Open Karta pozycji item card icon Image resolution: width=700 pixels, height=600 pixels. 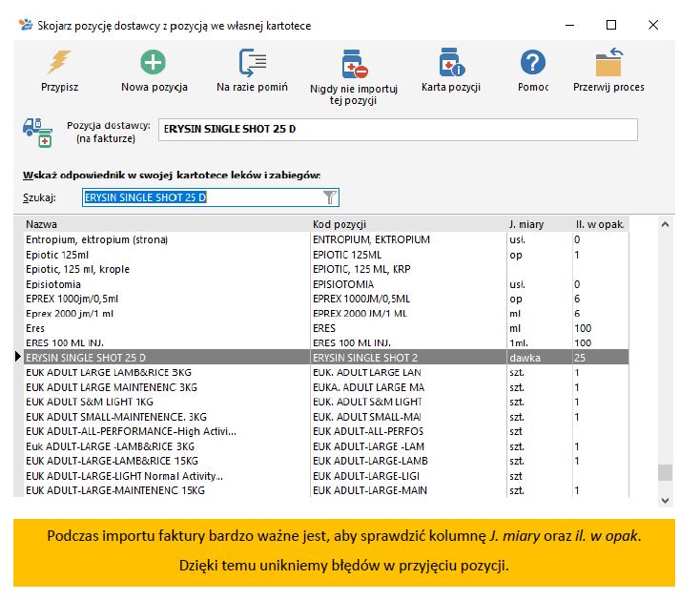pyautogui.click(x=451, y=62)
